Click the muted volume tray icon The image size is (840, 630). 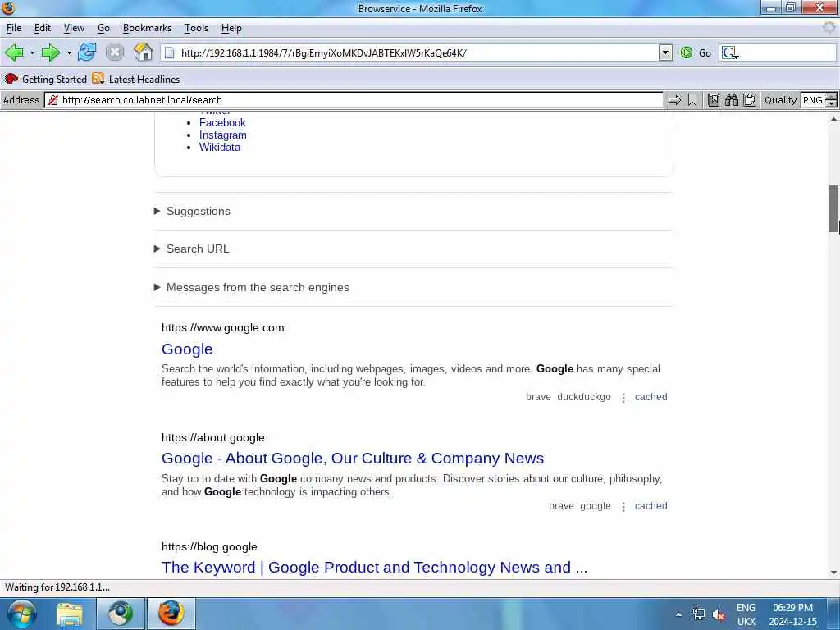click(719, 615)
